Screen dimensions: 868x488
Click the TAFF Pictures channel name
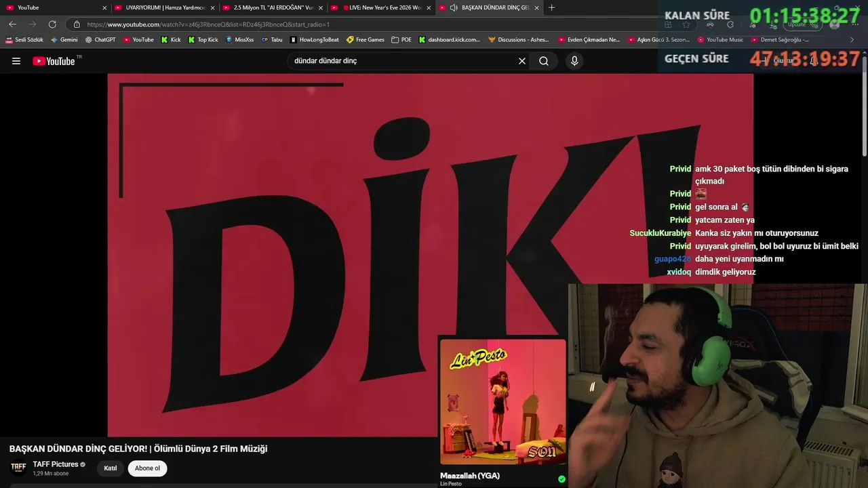coord(56,464)
